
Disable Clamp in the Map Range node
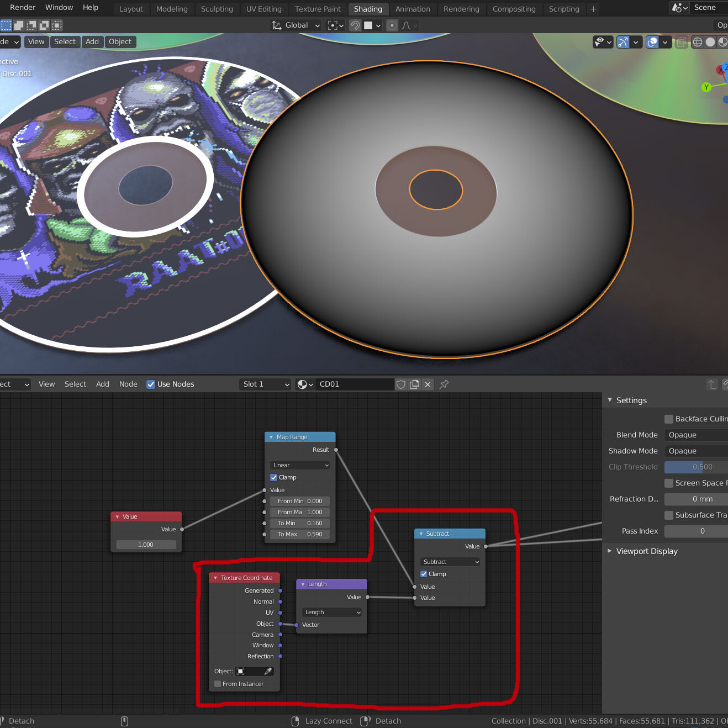pyautogui.click(x=274, y=477)
